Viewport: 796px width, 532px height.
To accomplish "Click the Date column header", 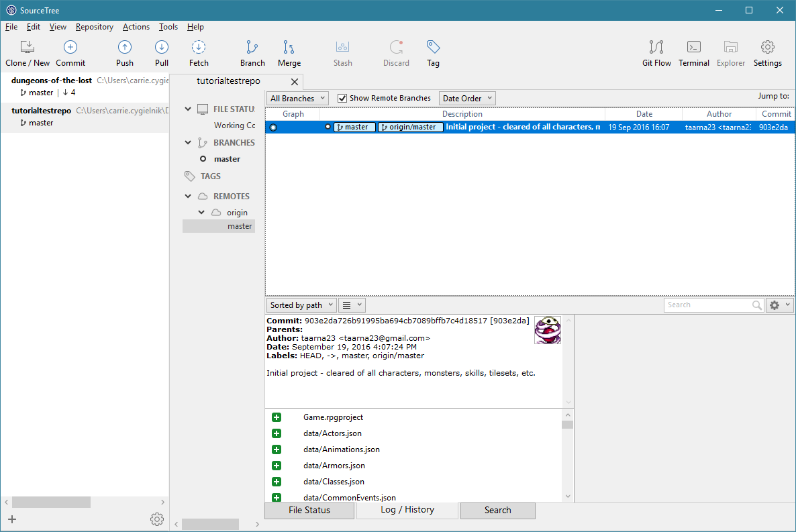I will [x=644, y=114].
